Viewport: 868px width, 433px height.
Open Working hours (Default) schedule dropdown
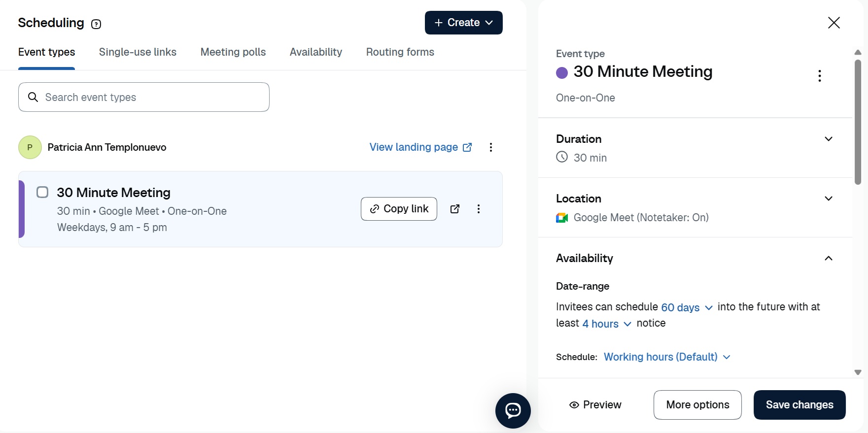click(x=667, y=357)
